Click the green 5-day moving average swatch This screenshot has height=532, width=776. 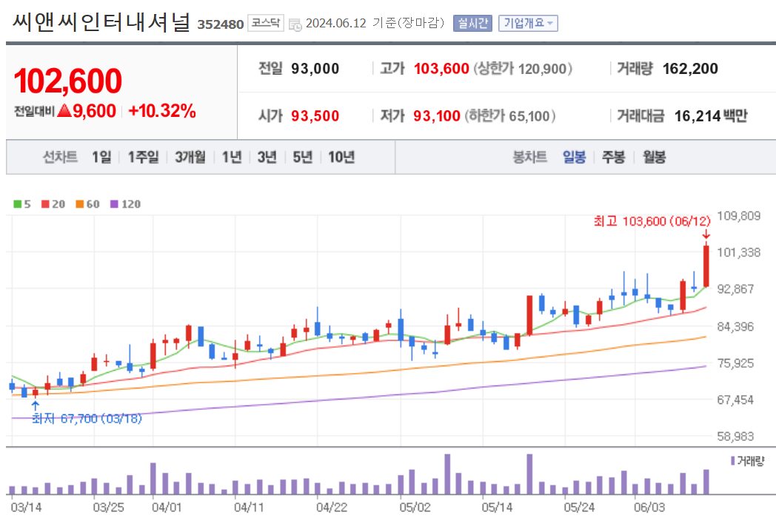tap(18, 204)
